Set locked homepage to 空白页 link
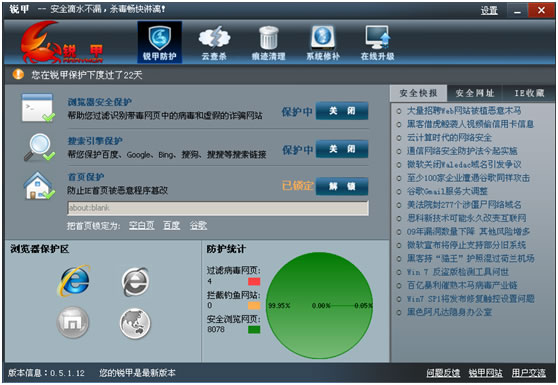 [141, 226]
